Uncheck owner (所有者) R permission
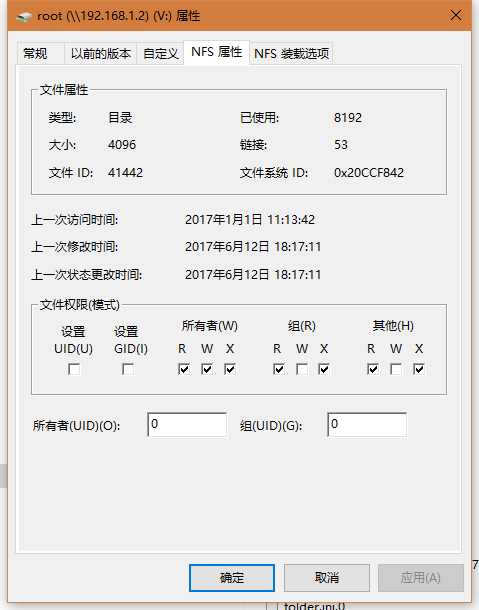 (x=184, y=369)
